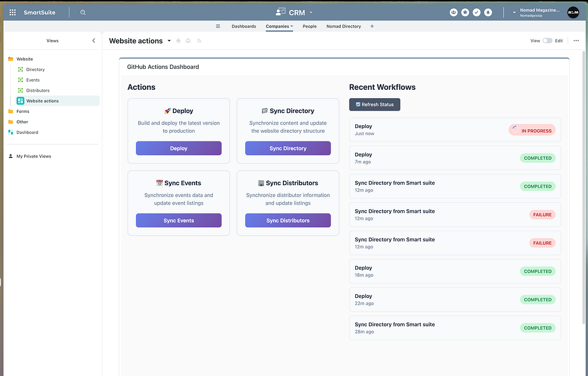Toggle the View/Edit switch
This screenshot has height=376, width=588.
[547, 41]
